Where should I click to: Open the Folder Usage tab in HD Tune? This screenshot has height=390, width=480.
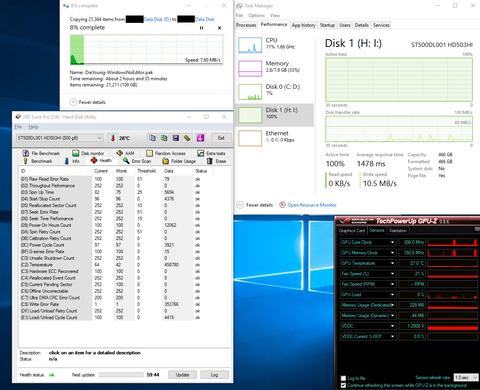[x=179, y=161]
